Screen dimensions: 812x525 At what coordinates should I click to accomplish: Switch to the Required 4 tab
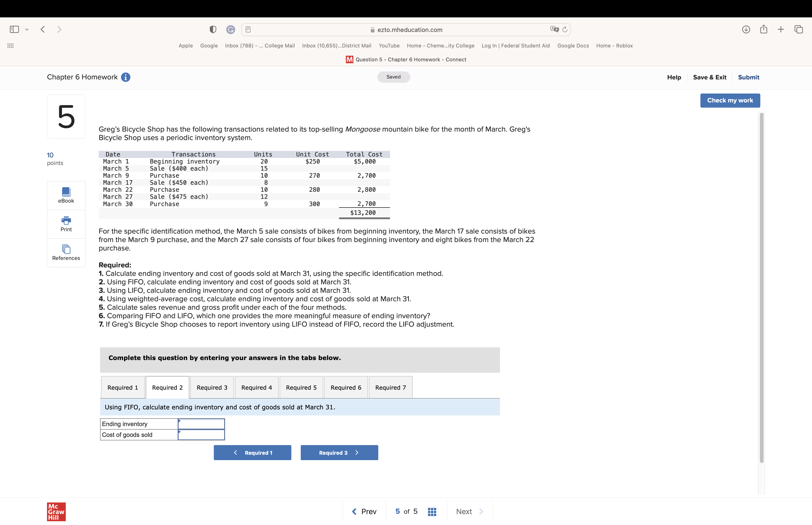(257, 387)
